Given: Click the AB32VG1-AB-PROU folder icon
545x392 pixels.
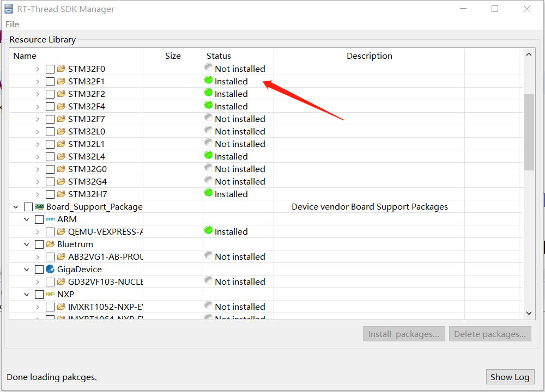Looking at the screenshot, I should click(61, 256).
